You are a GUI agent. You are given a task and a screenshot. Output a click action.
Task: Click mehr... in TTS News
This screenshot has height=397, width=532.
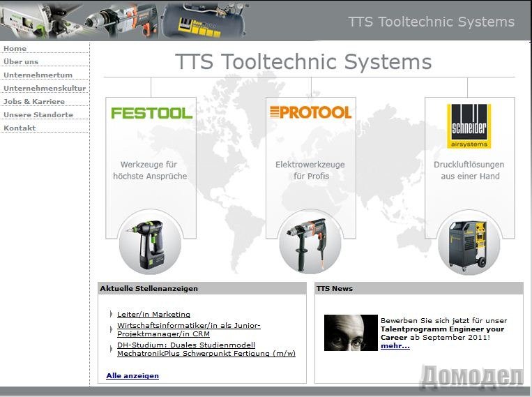tap(395, 346)
